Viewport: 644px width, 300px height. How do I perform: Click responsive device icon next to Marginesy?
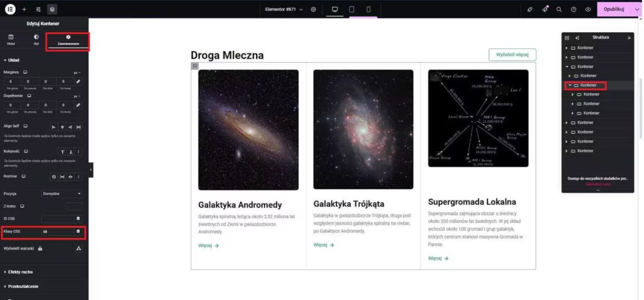[x=25, y=72]
